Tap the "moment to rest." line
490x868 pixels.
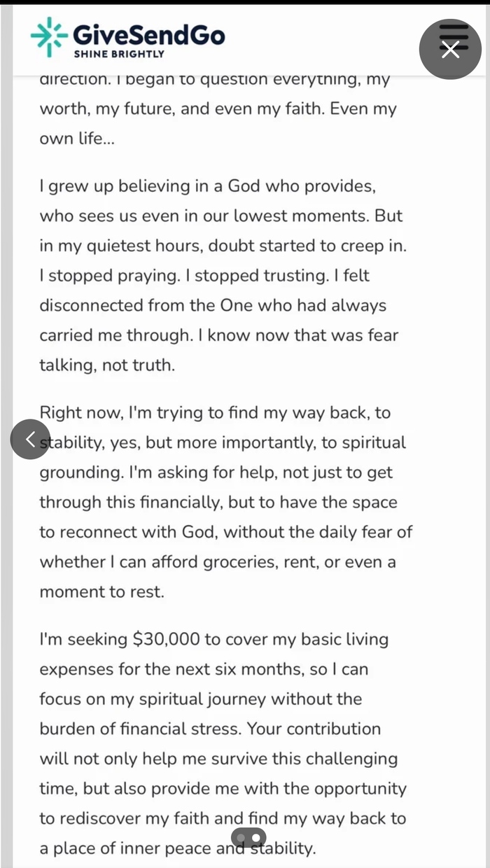coord(101,591)
